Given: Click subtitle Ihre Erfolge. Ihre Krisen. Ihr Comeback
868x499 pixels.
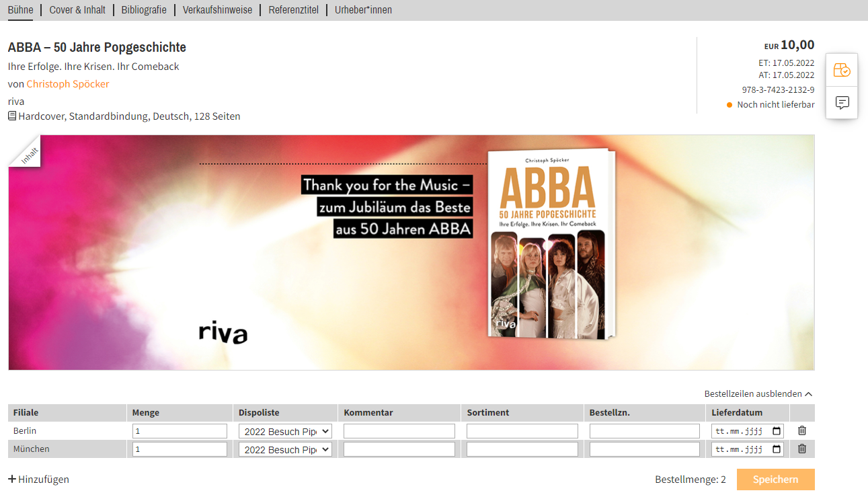Looking at the screenshot, I should pos(93,67).
